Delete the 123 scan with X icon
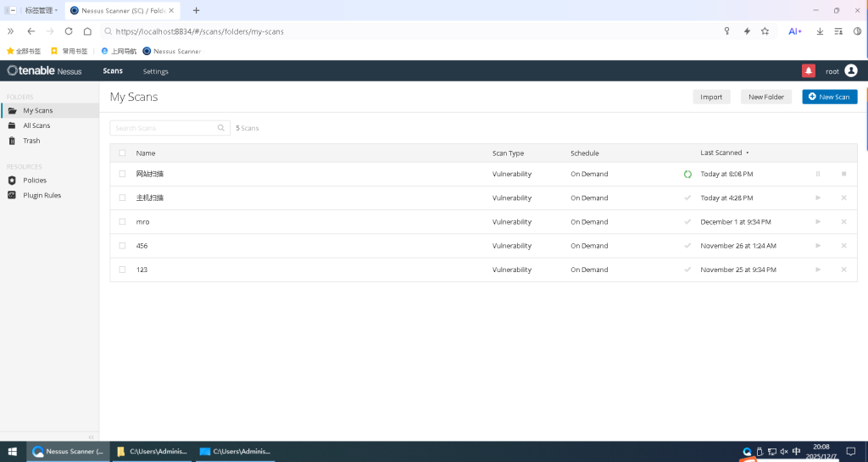This screenshot has width=868, height=462. coord(843,270)
